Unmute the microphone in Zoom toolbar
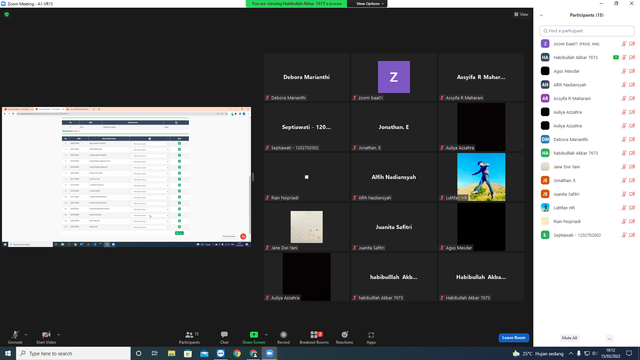The width and height of the screenshot is (640, 360). [15, 337]
